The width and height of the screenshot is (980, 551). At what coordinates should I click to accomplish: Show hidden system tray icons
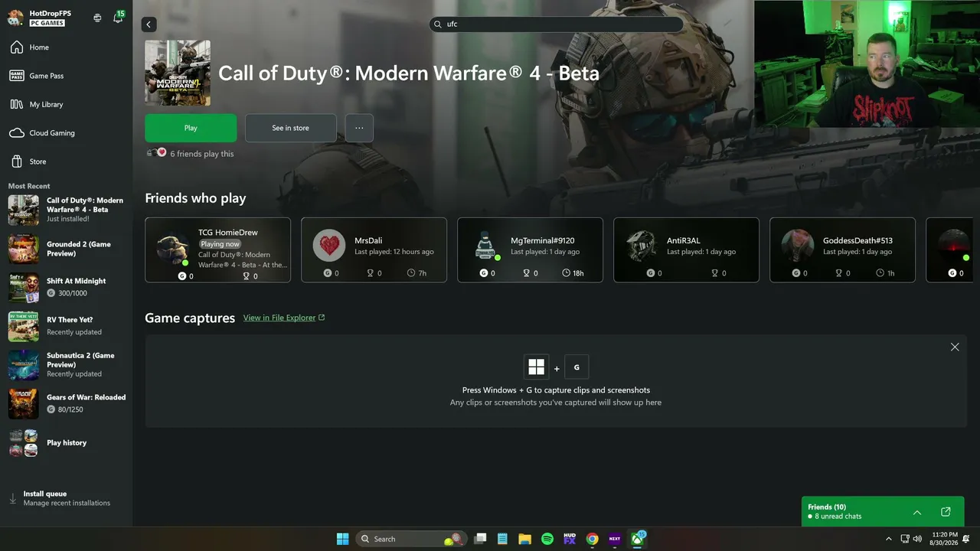888,539
